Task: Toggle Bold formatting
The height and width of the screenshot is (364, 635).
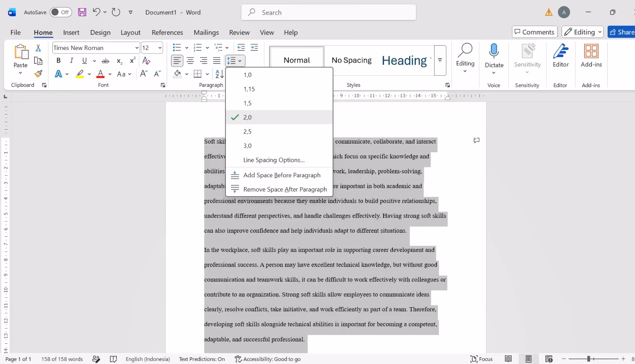Action: 58,61
